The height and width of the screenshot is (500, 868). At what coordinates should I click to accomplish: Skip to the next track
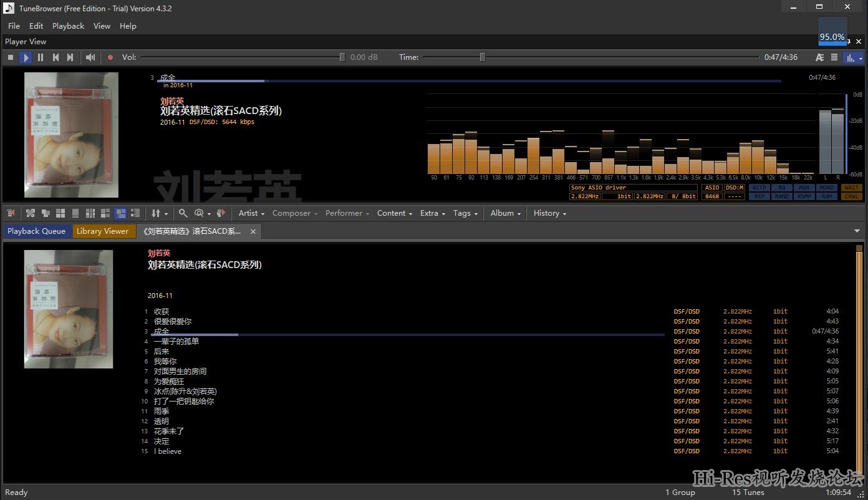(x=70, y=57)
